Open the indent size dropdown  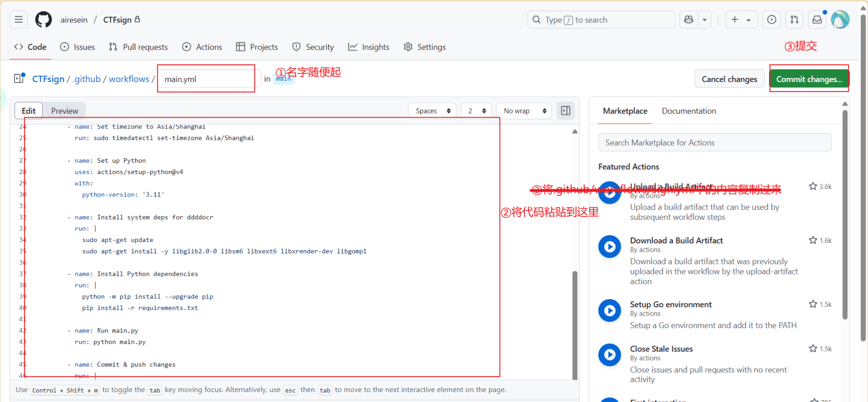tap(476, 111)
